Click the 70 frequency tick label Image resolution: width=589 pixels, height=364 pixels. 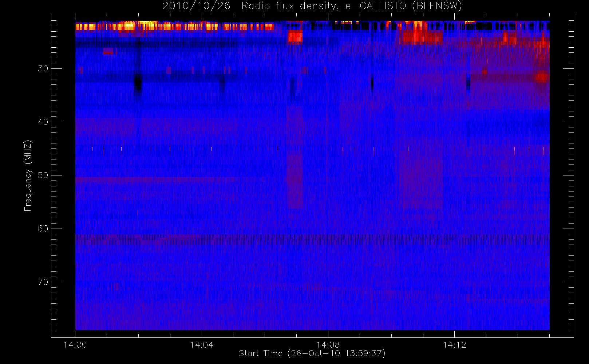pos(43,282)
